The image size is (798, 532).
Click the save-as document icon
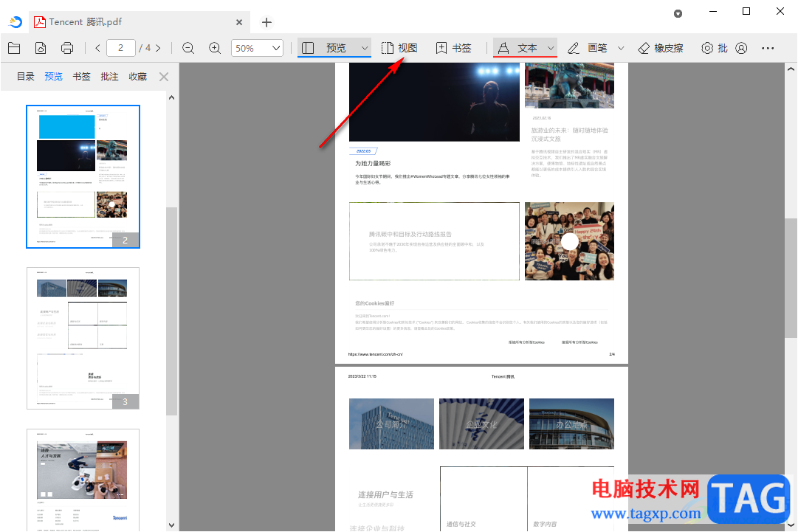[41, 48]
